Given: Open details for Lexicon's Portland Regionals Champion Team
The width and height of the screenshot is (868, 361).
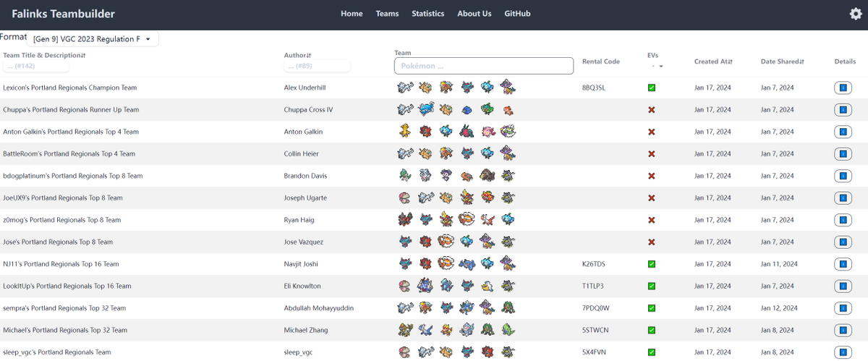Looking at the screenshot, I should 842,88.
